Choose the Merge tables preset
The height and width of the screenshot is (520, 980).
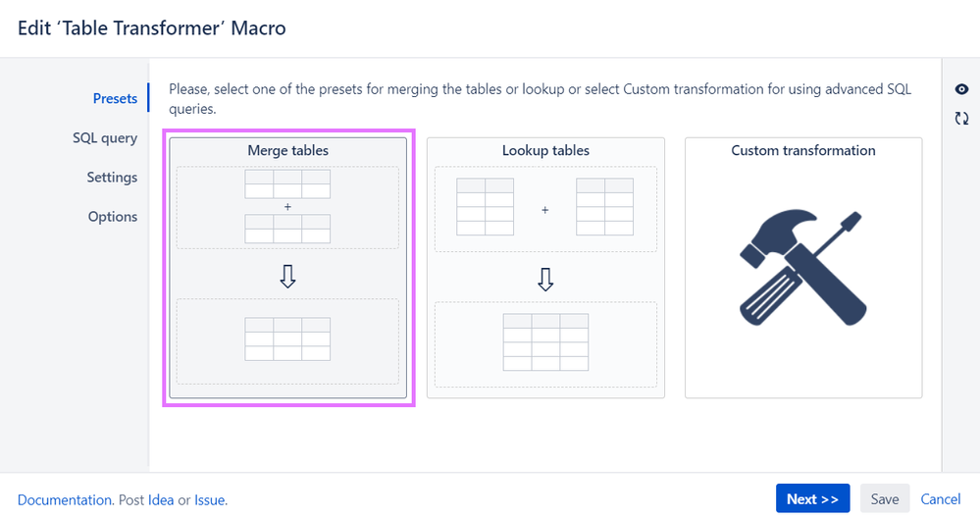point(288,268)
